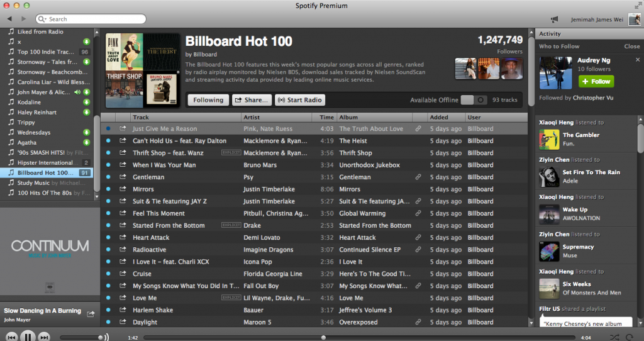Open Top 100 Indie Tracks playlist
Image resolution: width=644 pixels, height=341 pixels.
[x=47, y=52]
